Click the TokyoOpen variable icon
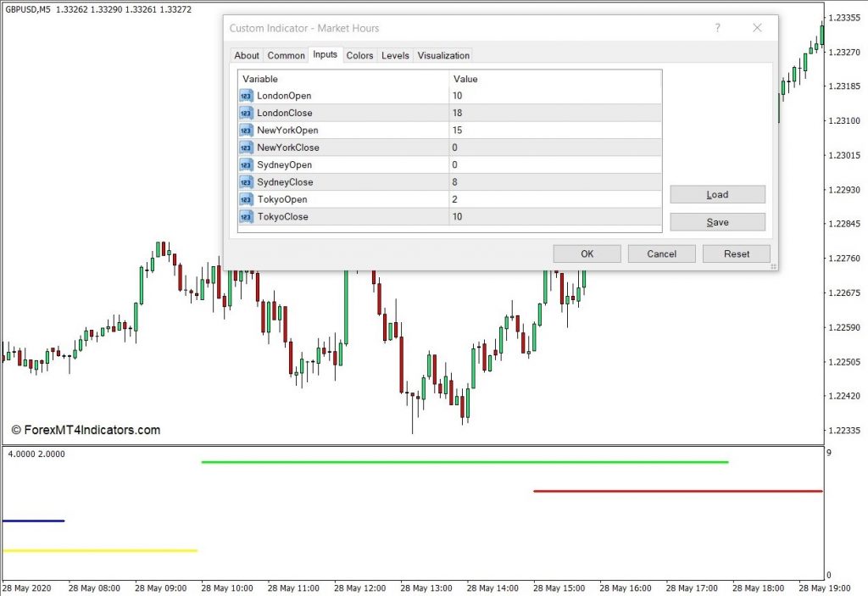 [x=247, y=199]
